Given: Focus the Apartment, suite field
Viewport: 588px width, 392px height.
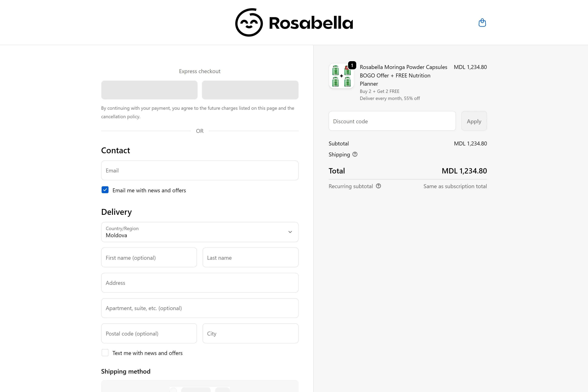Looking at the screenshot, I should [x=200, y=308].
